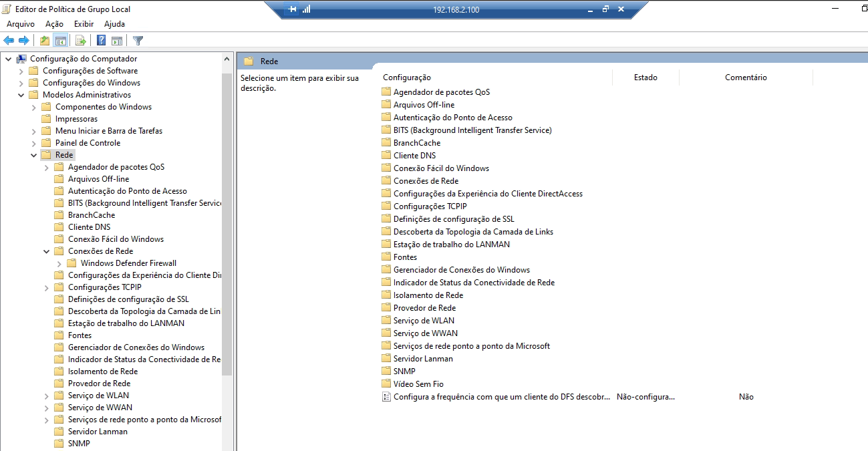The height and width of the screenshot is (451, 868).
Task: Click the Editor de Política title icon
Action: tap(7, 9)
